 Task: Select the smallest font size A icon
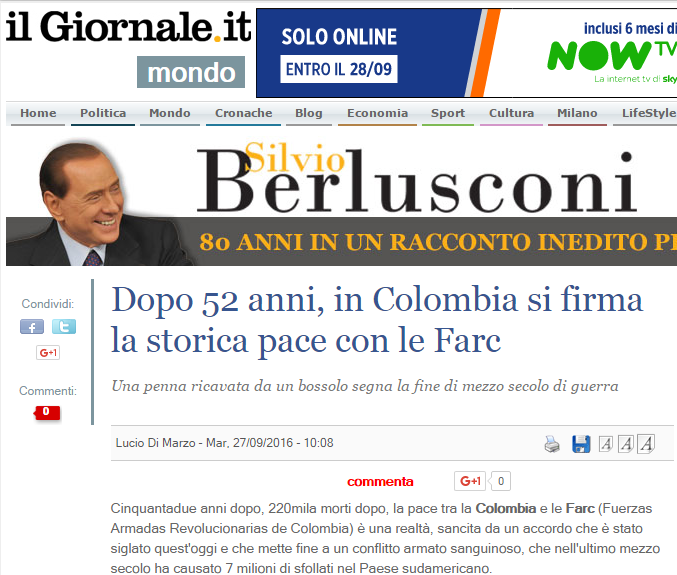605,444
